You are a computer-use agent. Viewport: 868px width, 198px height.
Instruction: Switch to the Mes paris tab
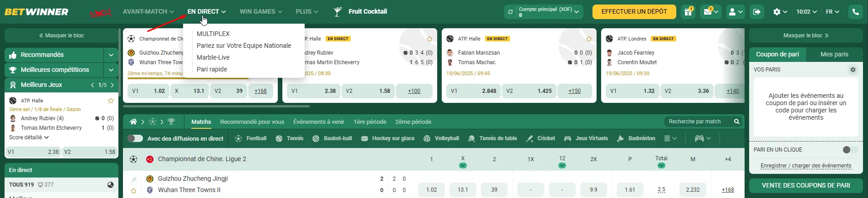click(834, 54)
